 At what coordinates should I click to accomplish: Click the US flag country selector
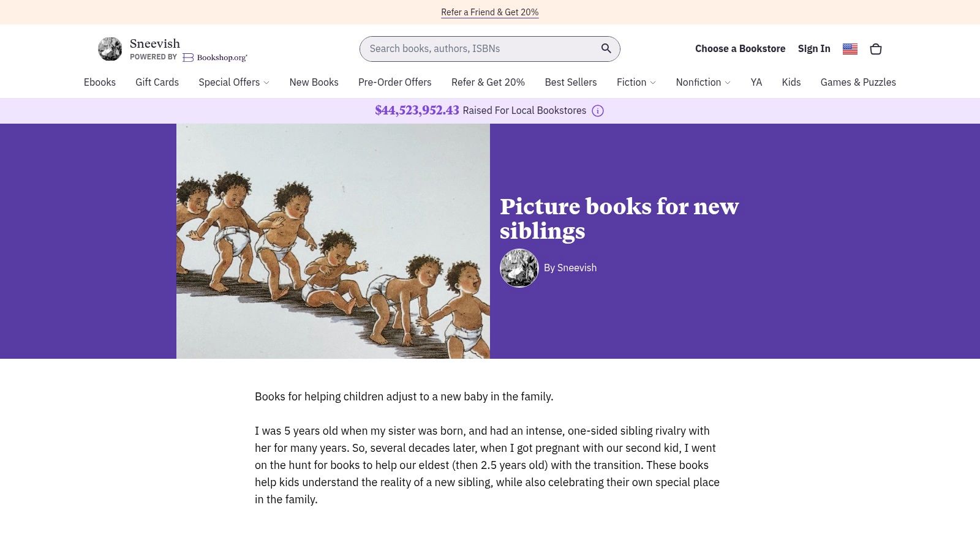[850, 48]
